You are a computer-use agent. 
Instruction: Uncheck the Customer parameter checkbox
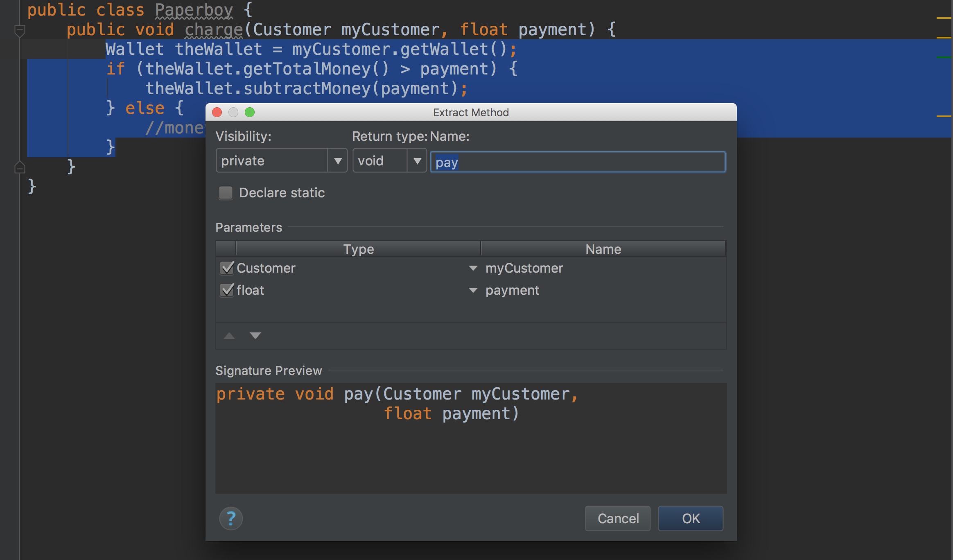point(227,268)
